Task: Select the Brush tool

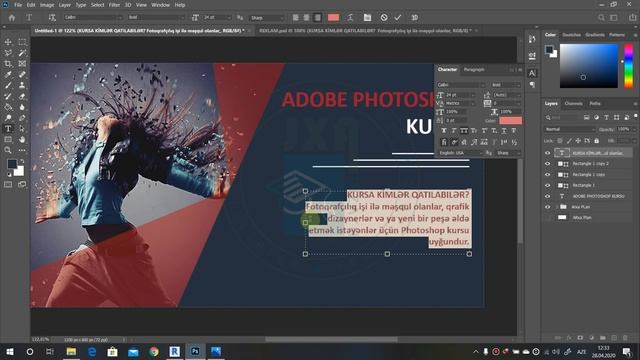Action: (x=8, y=85)
